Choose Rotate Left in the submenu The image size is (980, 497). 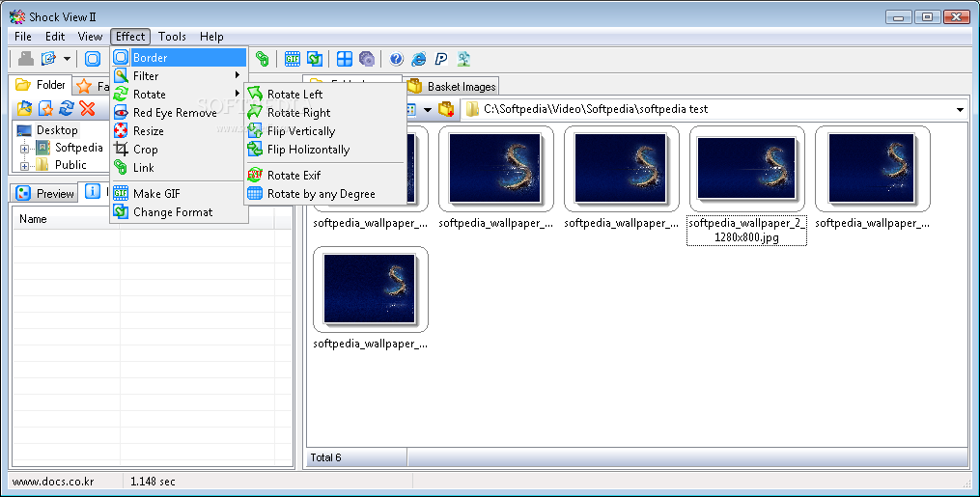coord(325,94)
